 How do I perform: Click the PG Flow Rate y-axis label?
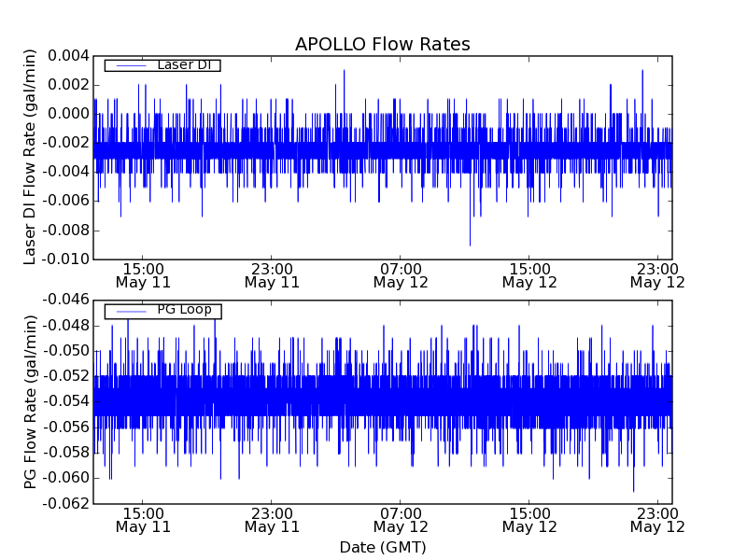coord(30,401)
